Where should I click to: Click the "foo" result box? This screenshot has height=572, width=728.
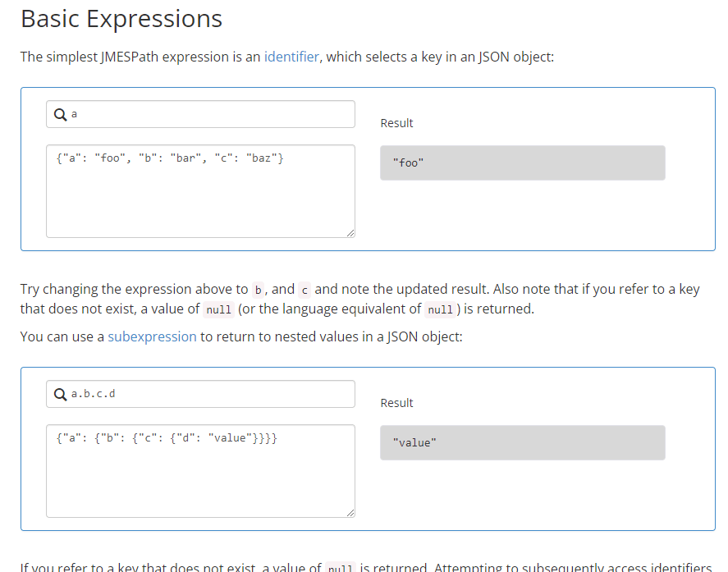[x=523, y=163]
